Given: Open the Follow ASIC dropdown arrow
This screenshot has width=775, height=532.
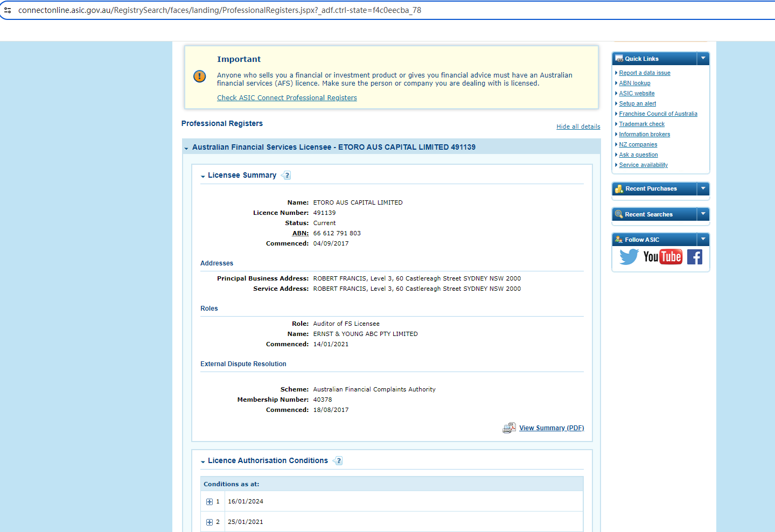Looking at the screenshot, I should coord(703,239).
